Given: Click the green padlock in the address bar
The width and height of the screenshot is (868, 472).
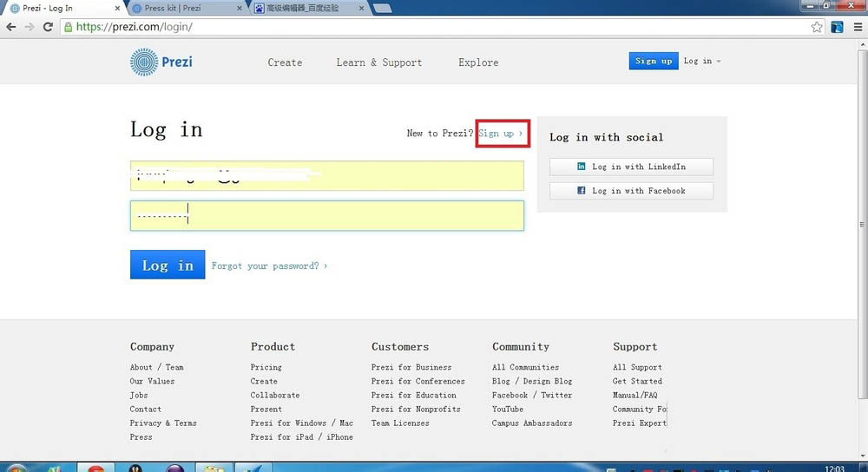Looking at the screenshot, I should pyautogui.click(x=68, y=27).
